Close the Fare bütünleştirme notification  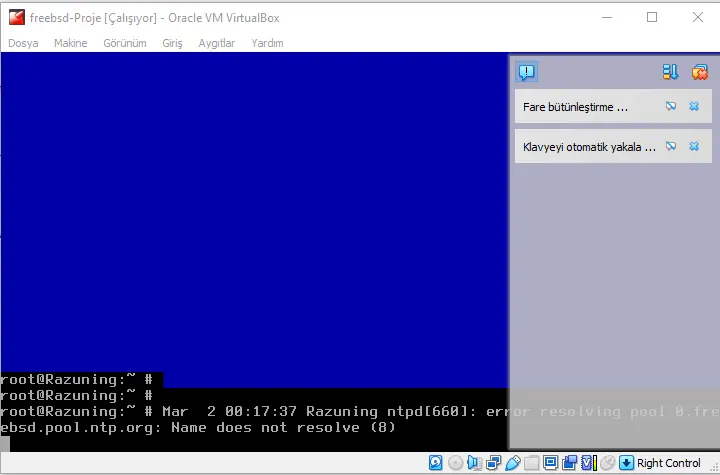tap(694, 107)
